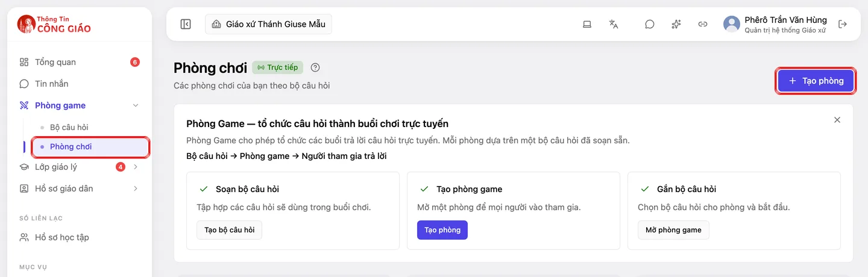Click the top-right Tạo phòng button
The height and width of the screenshot is (277, 868).
pyautogui.click(x=816, y=81)
